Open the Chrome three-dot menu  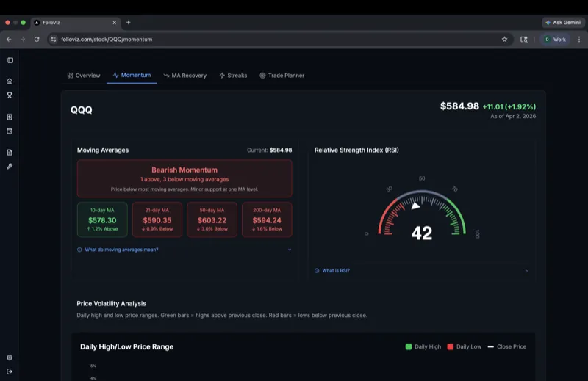pyautogui.click(x=579, y=40)
